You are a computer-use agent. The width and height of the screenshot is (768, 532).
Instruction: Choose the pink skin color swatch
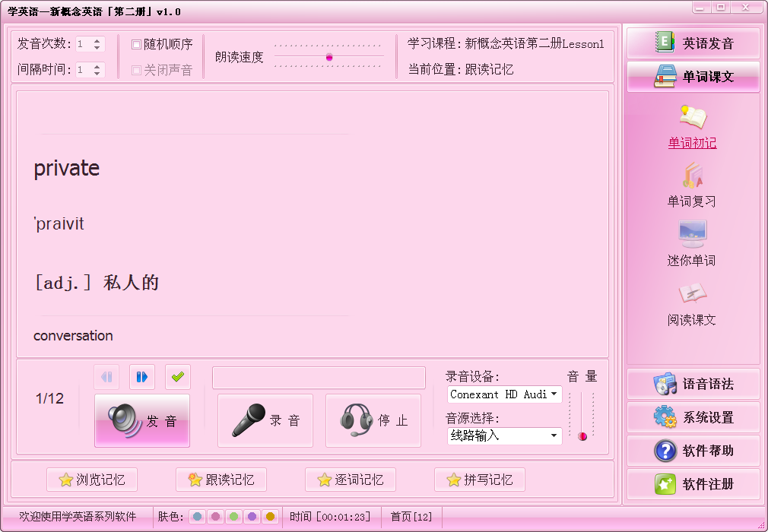[215, 516]
